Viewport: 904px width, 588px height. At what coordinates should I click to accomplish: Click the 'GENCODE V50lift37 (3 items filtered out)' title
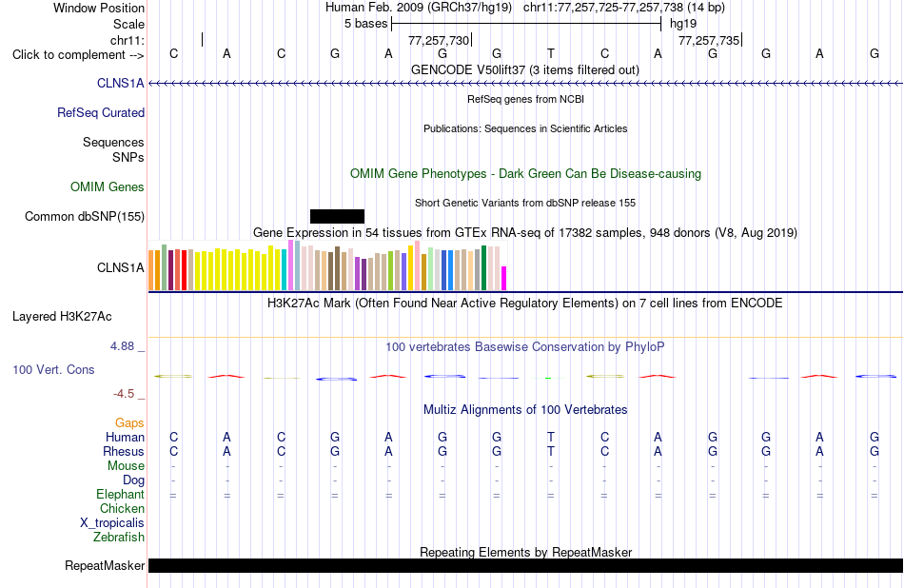pyautogui.click(x=525, y=69)
